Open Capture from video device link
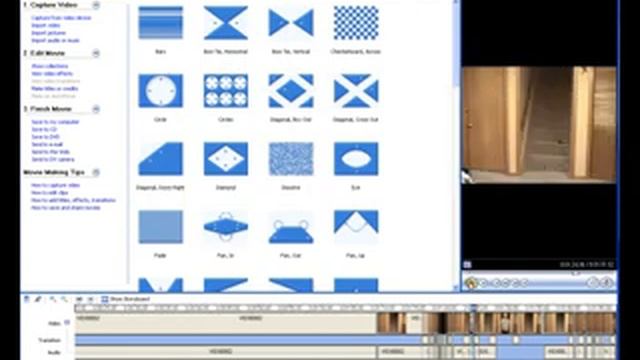Image resolution: width=640 pixels, height=360 pixels. click(x=61, y=18)
